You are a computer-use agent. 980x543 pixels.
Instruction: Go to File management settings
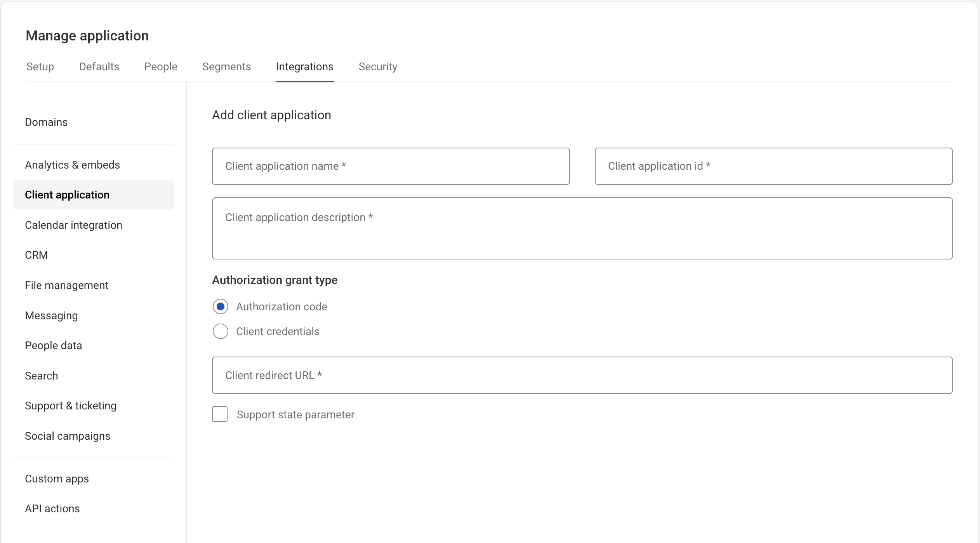click(x=66, y=285)
